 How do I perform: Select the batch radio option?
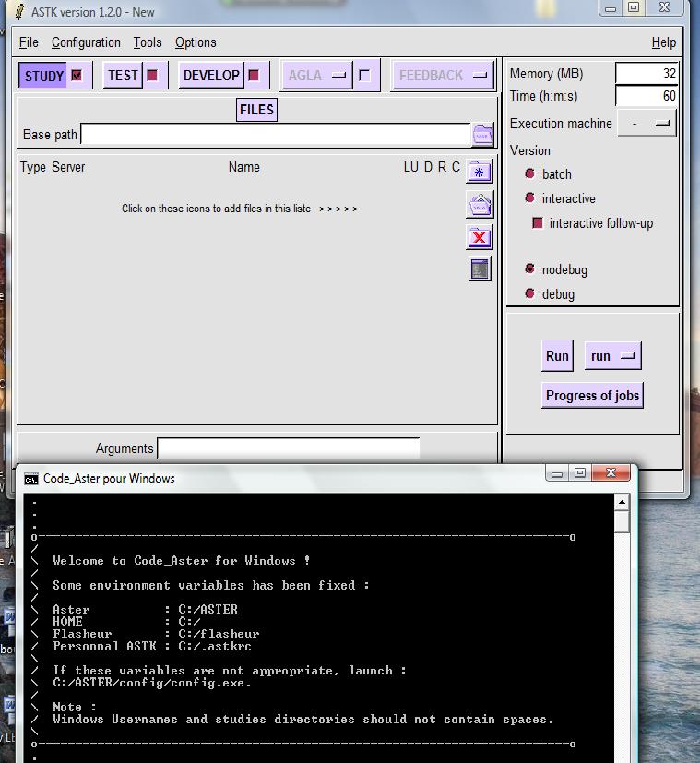pos(529,173)
